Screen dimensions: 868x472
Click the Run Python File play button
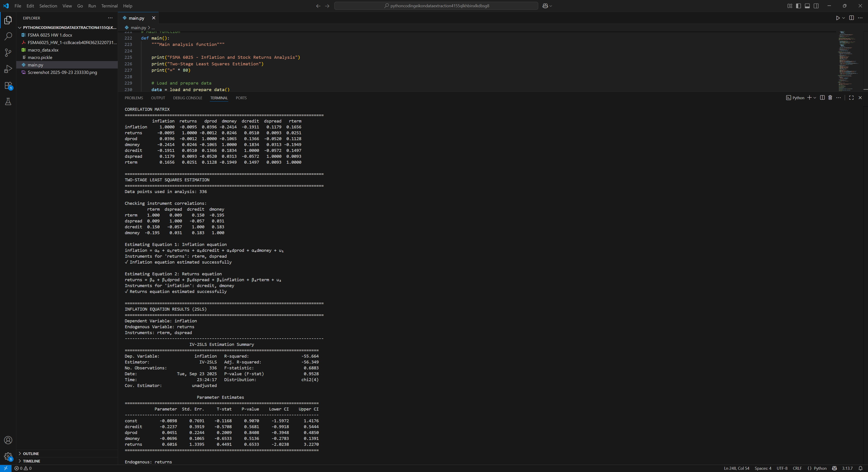(x=837, y=18)
